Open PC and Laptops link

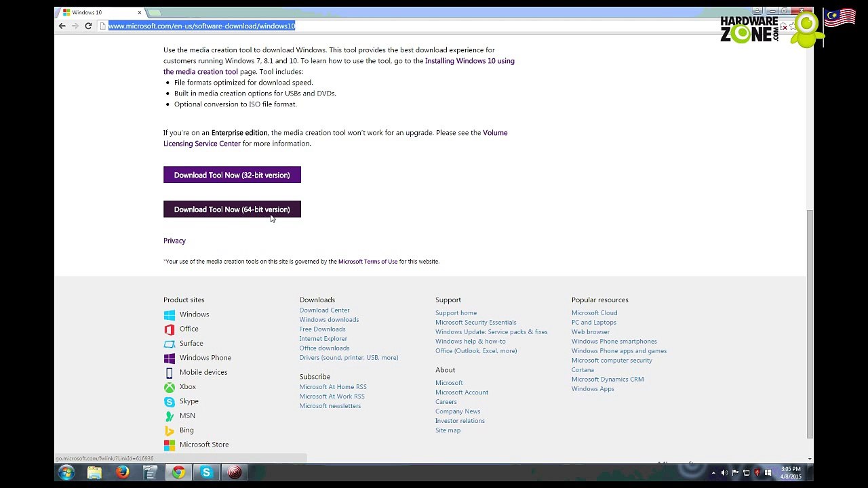pyautogui.click(x=594, y=323)
